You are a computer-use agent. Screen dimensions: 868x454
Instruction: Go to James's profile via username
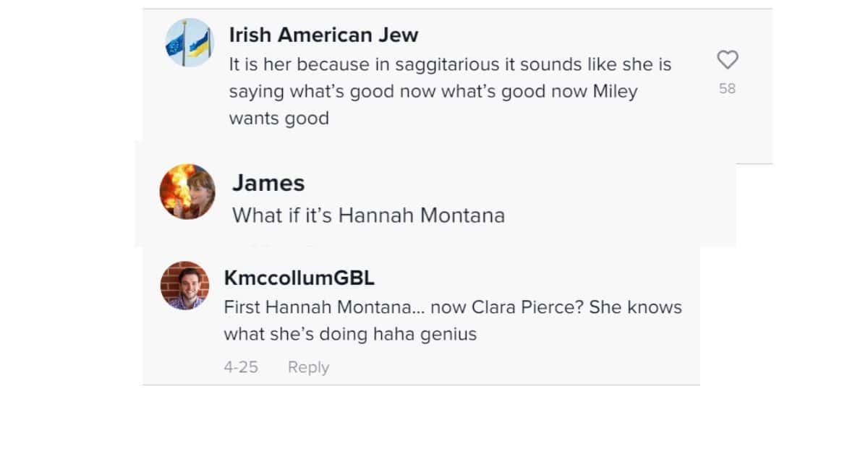[x=268, y=183]
